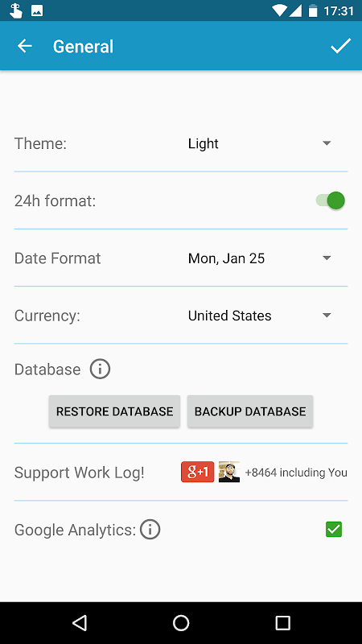This screenshot has width=362, height=644.
Task: Open Database info icon
Action: click(100, 369)
